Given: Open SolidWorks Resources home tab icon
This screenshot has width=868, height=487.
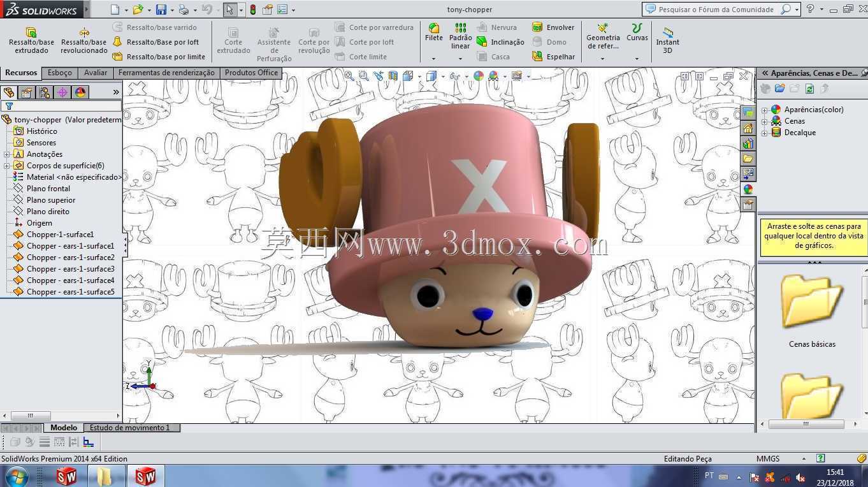Looking at the screenshot, I should coord(748,128).
